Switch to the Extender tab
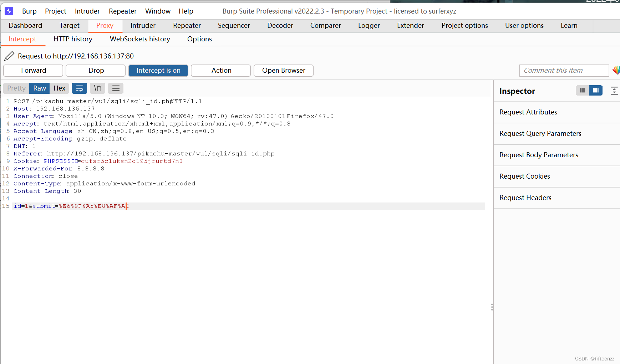 [411, 26]
